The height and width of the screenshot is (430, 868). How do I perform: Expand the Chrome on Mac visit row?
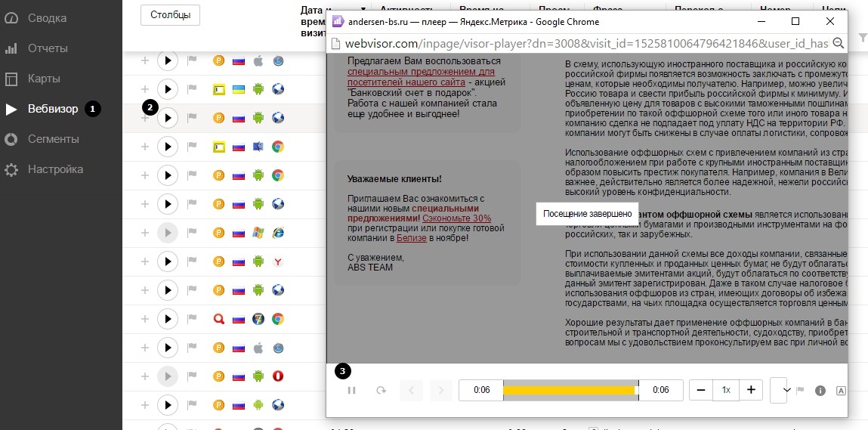tap(145, 147)
